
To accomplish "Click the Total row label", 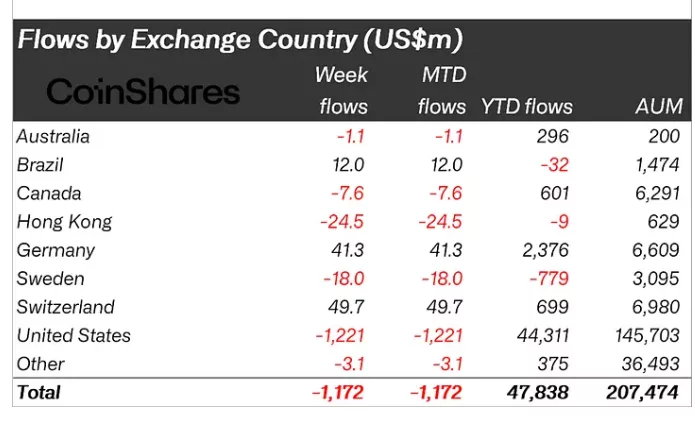I will point(38,392).
